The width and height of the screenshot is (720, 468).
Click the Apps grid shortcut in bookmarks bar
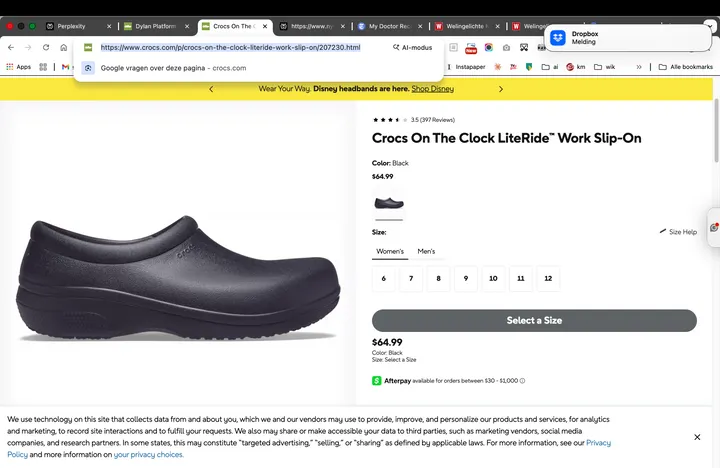(18, 67)
